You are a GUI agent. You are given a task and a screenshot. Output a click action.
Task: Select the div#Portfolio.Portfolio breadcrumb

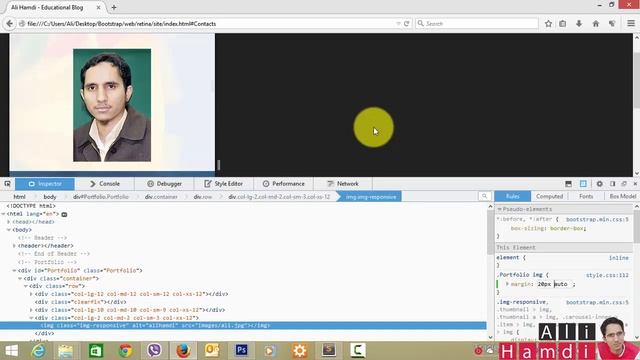click(101, 197)
